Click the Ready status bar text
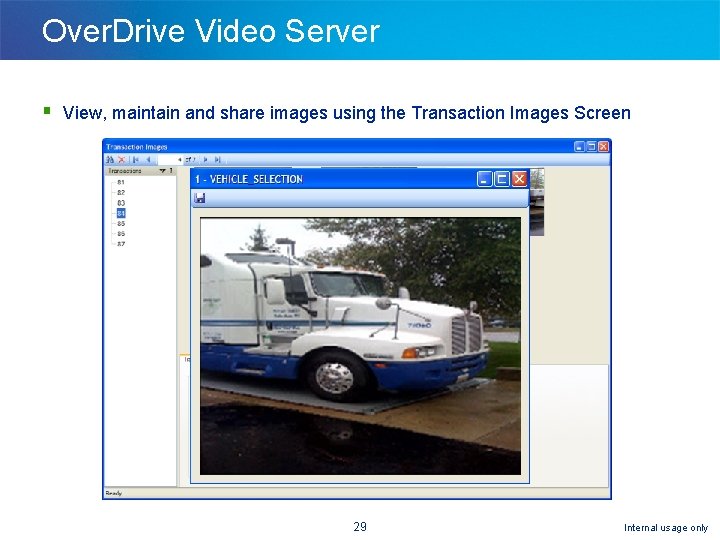Viewport: 720px width, 540px height. [113, 493]
